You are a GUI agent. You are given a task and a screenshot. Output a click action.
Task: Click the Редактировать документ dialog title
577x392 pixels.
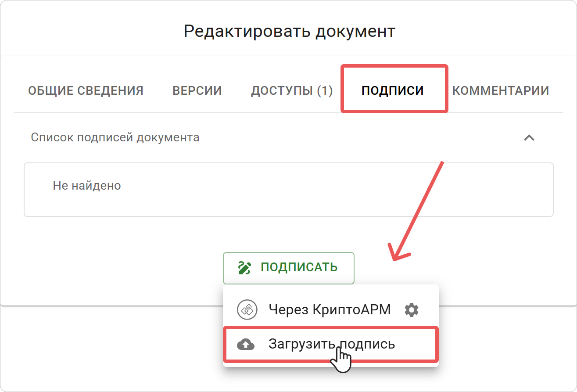point(288,30)
